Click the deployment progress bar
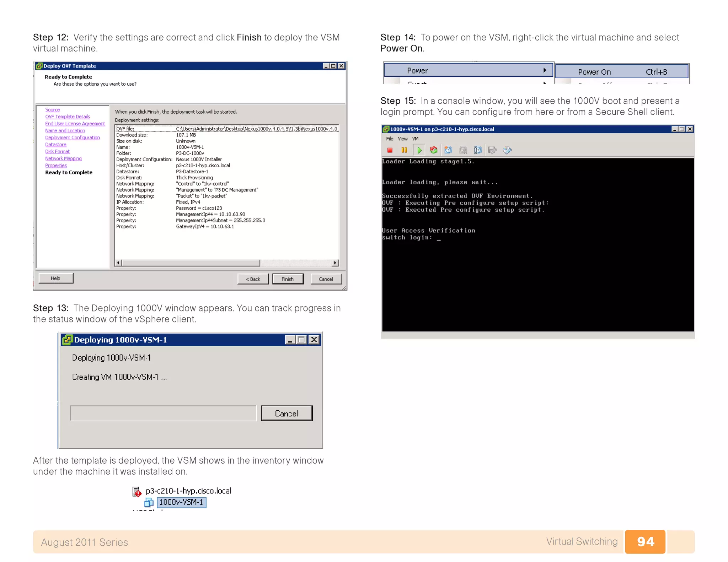Screen dimensions: 728x562 click(163, 414)
